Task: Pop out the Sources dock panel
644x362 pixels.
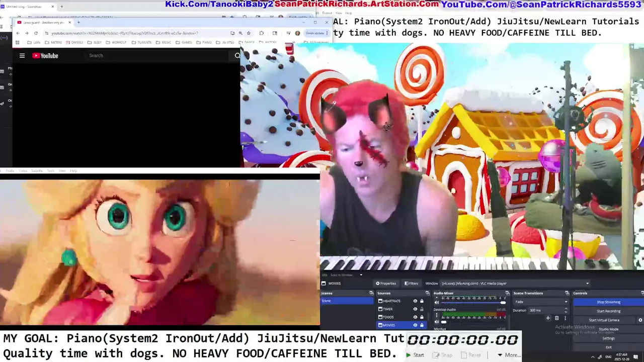Action: coord(427,293)
